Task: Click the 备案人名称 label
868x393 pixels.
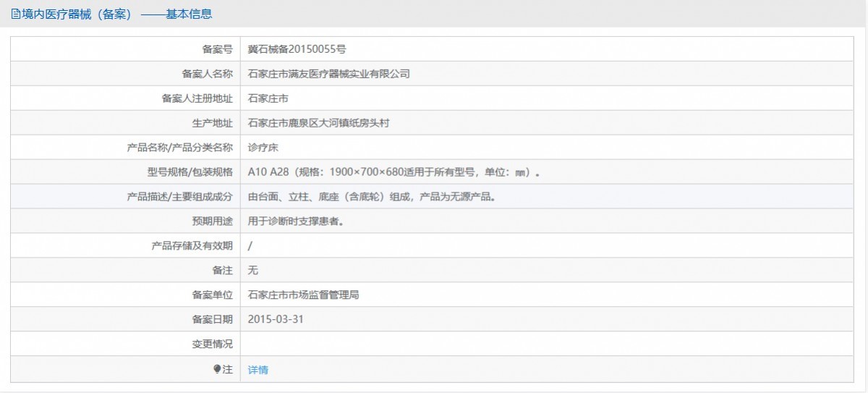Action: [208, 74]
